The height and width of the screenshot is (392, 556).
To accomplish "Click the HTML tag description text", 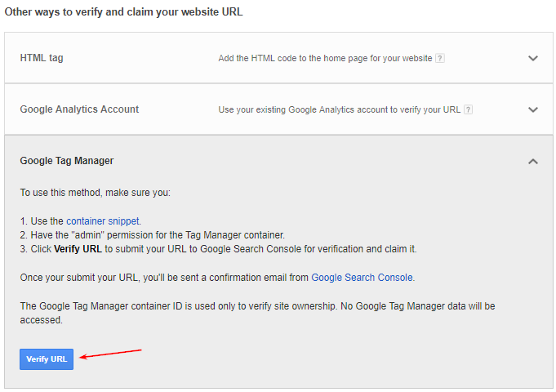I will click(x=325, y=58).
